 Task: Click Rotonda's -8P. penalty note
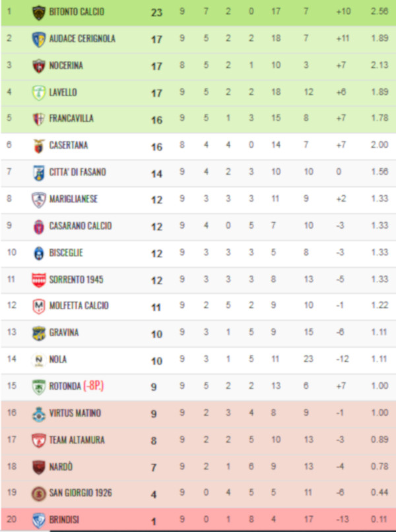point(94,386)
